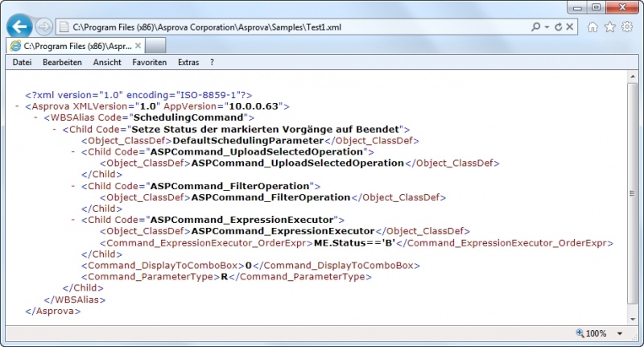Collapse the WBSAlias SchedulingCommand node
The width and height of the screenshot is (644, 347).
36,118
